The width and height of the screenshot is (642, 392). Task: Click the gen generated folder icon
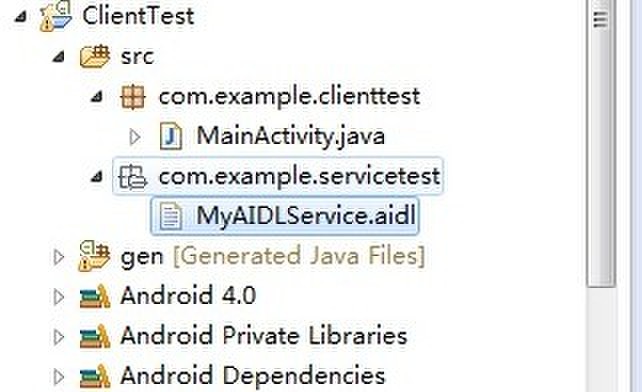coord(95,256)
